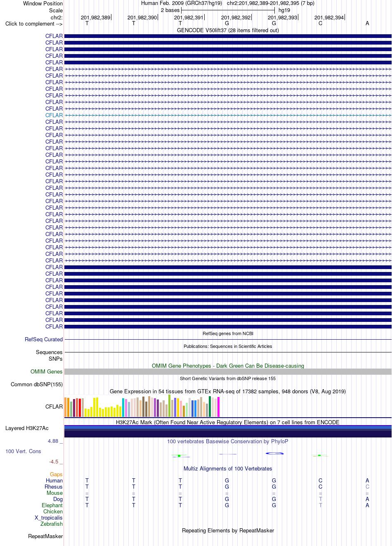Screen dimensions: 392x546
Task: Click position label 201,982,389
Action: (96, 17)
